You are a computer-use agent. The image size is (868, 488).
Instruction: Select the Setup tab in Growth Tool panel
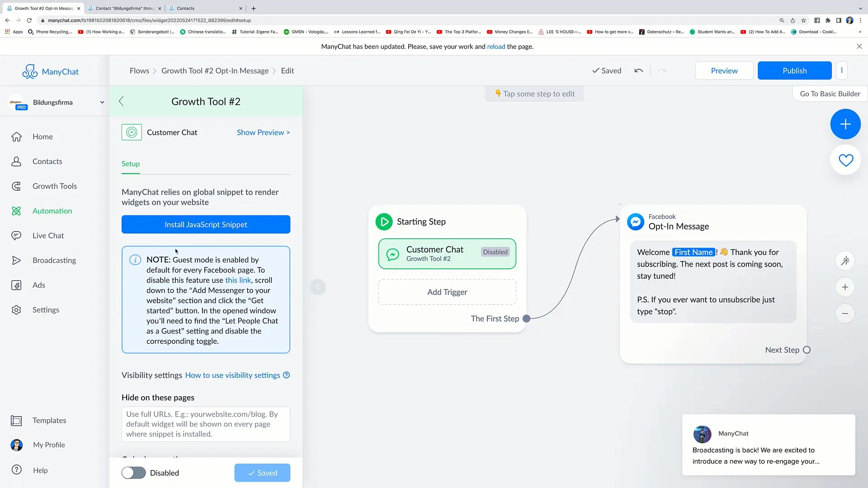(x=131, y=163)
